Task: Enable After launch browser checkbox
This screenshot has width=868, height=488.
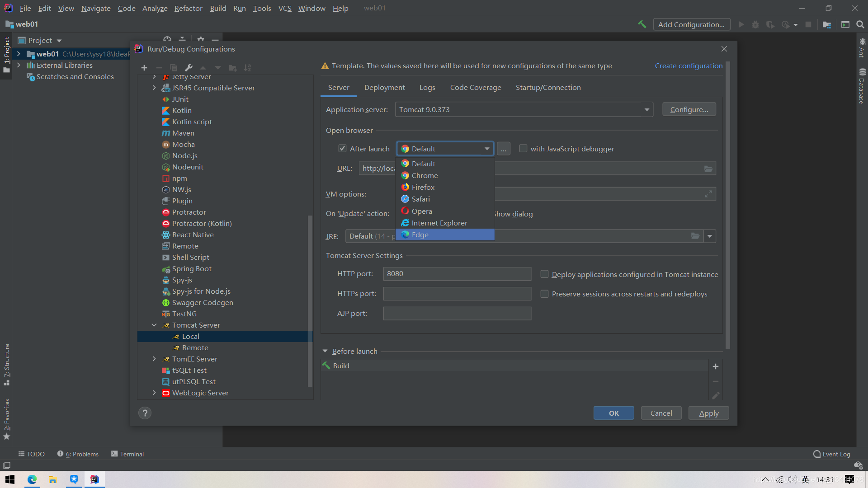Action: pos(342,148)
